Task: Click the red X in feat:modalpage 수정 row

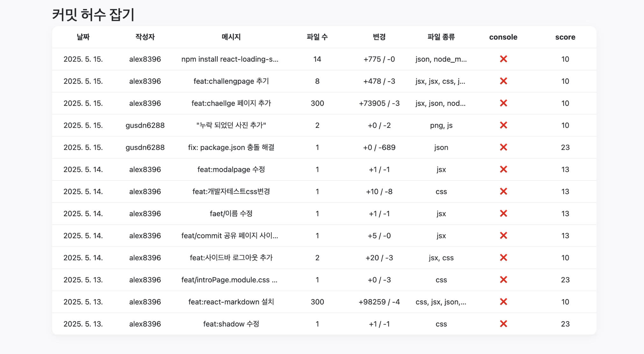Action: [x=503, y=169]
